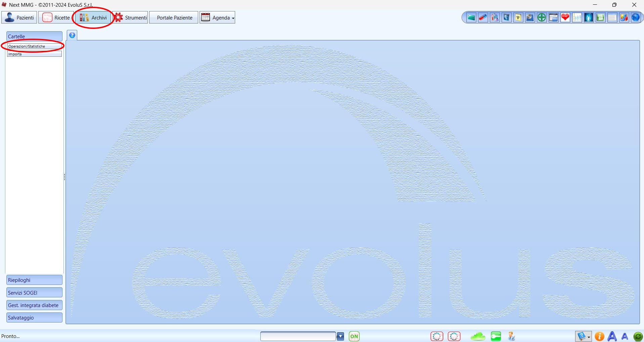Open Strumenti settings section
This screenshot has height=342, width=644.
click(130, 17)
